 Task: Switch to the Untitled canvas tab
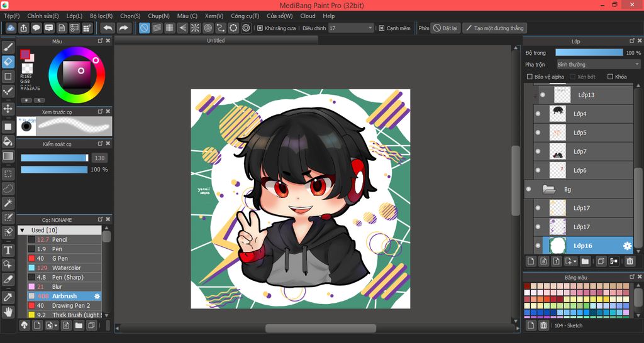point(216,41)
